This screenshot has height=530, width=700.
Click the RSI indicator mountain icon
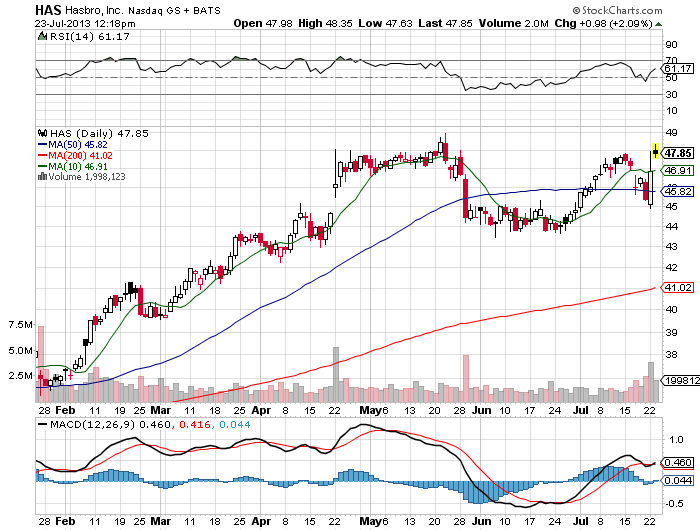coord(42,36)
